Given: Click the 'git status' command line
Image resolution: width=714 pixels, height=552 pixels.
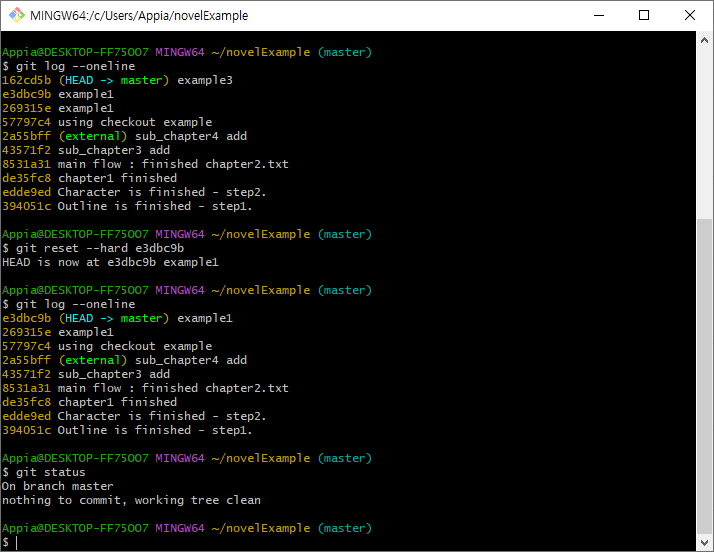Looking at the screenshot, I should (44, 472).
